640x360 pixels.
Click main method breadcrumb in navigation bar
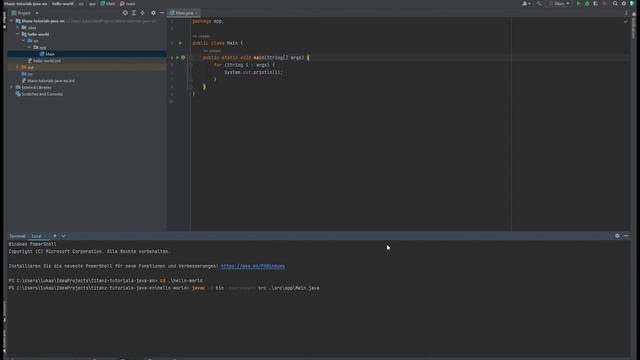pyautogui.click(x=127, y=4)
